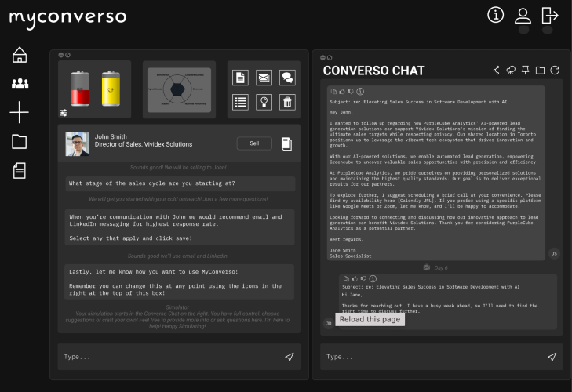Click the Sell button beside John Smith

click(254, 143)
